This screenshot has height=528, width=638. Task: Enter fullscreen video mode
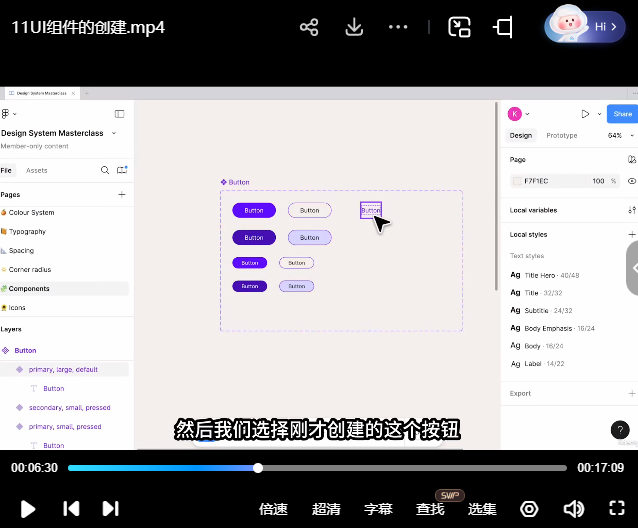pyautogui.click(x=617, y=508)
